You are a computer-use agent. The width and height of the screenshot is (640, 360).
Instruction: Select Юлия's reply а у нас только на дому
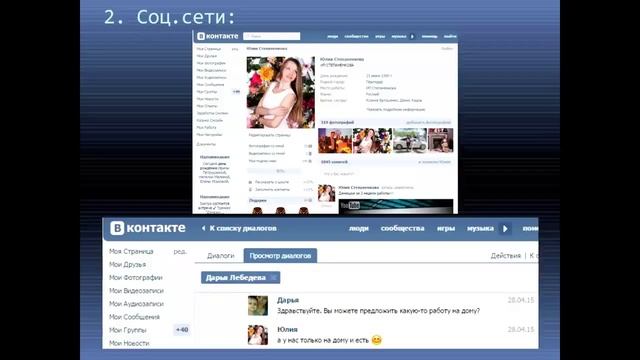pos(323,340)
